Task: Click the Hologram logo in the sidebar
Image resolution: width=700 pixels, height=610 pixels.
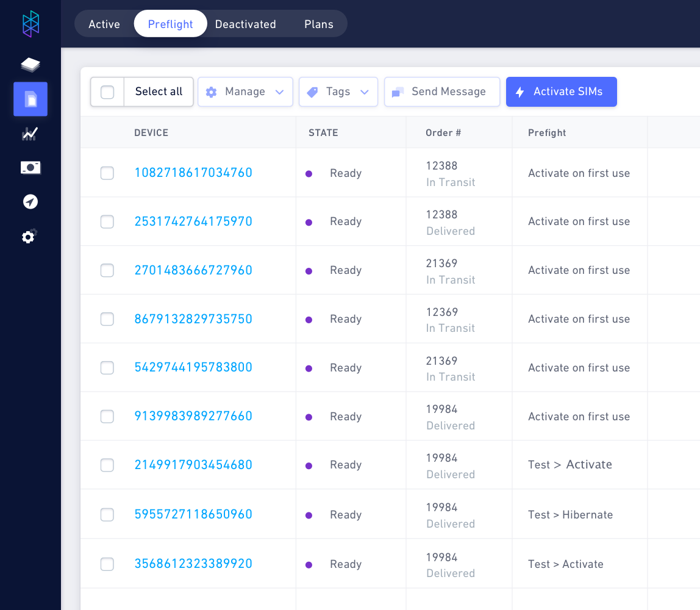Action: (x=31, y=24)
